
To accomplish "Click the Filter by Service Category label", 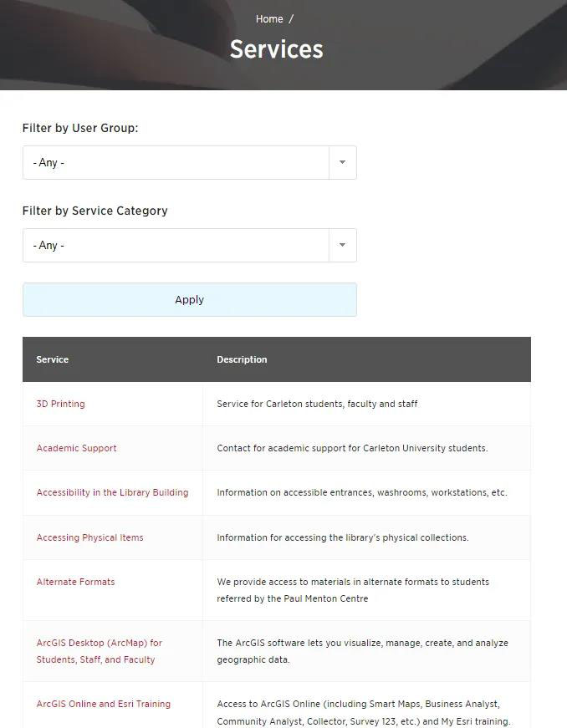I will 94,211.
